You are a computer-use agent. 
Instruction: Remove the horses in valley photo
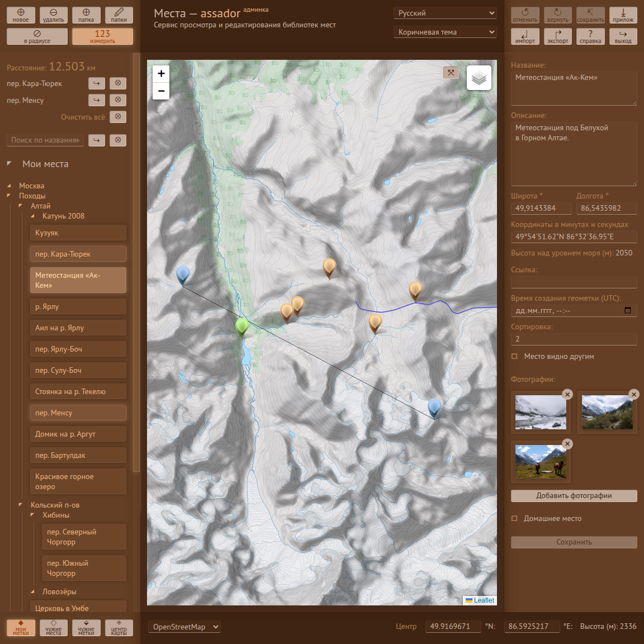567,443
